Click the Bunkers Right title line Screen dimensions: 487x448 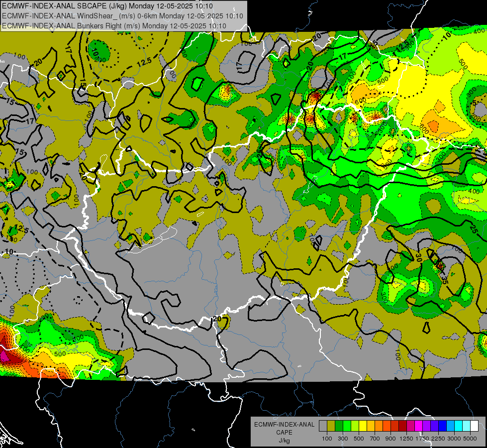point(114,26)
